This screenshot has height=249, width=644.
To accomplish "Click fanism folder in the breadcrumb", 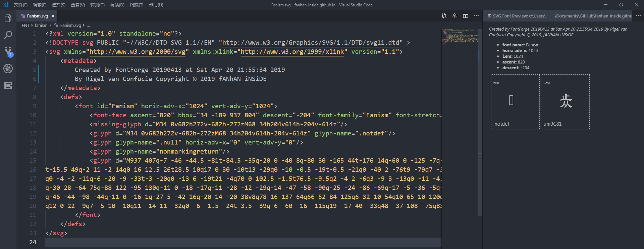I will (x=41, y=26).
